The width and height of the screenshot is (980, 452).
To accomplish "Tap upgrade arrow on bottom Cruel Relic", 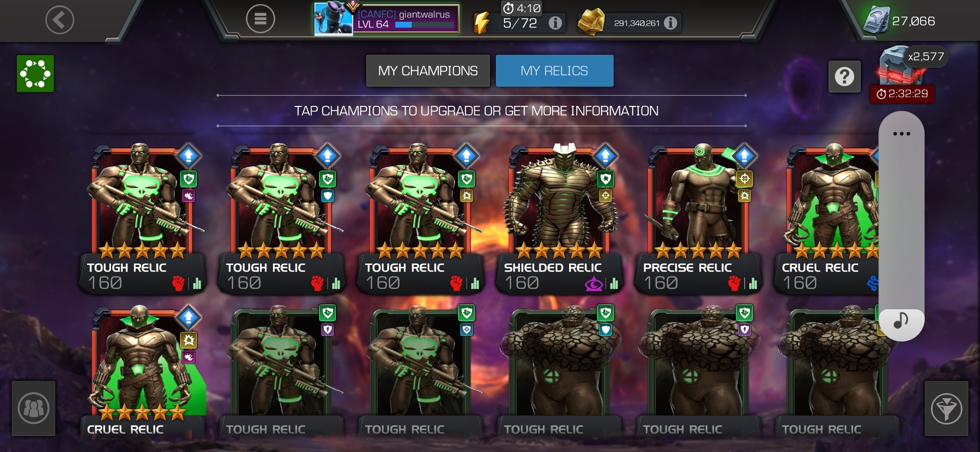I will click(188, 317).
